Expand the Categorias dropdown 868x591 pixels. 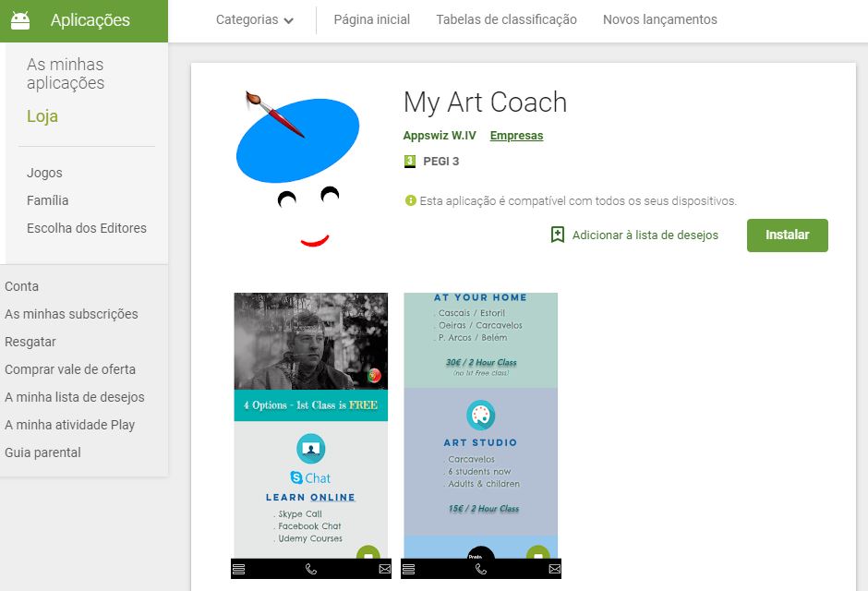coord(255,20)
